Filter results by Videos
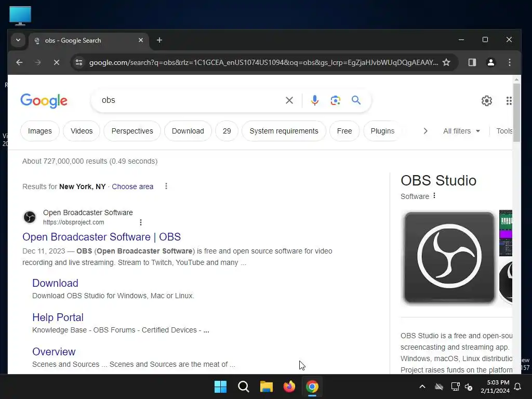The width and height of the screenshot is (532, 399). 82,131
